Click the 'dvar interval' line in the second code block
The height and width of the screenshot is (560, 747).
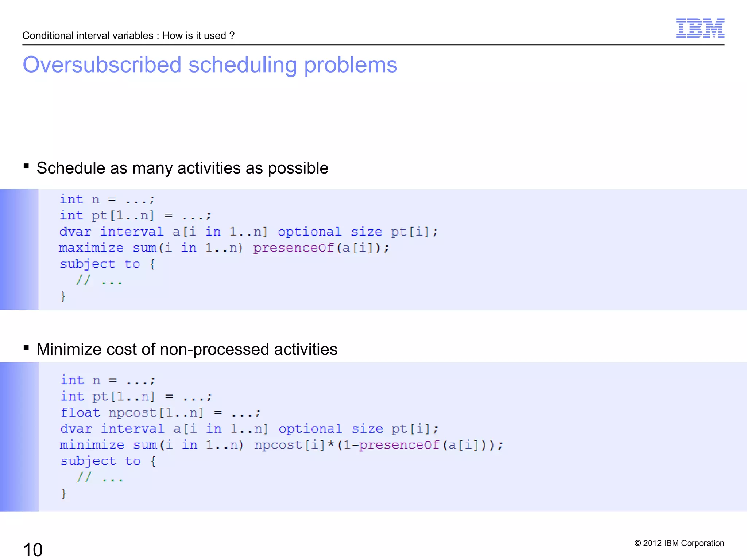click(x=249, y=429)
